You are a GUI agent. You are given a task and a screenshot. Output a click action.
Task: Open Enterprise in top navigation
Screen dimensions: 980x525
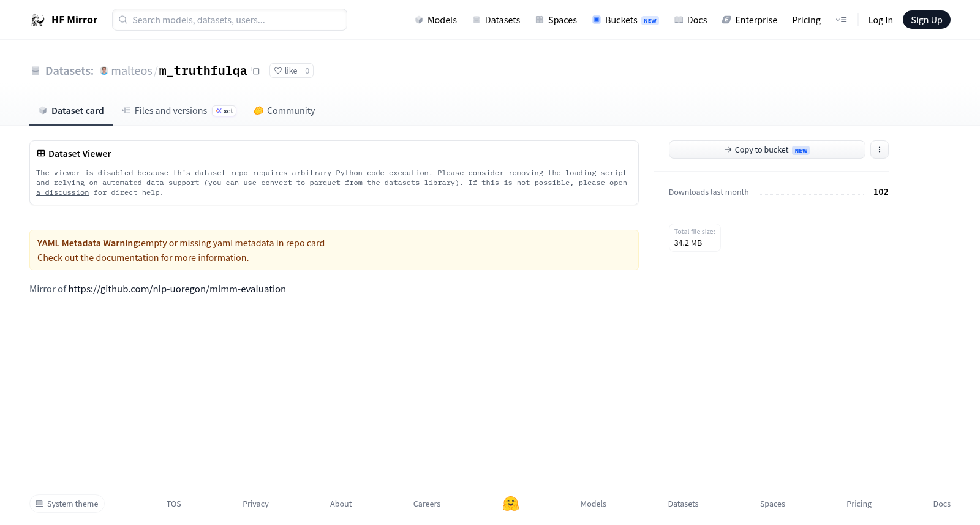click(750, 20)
